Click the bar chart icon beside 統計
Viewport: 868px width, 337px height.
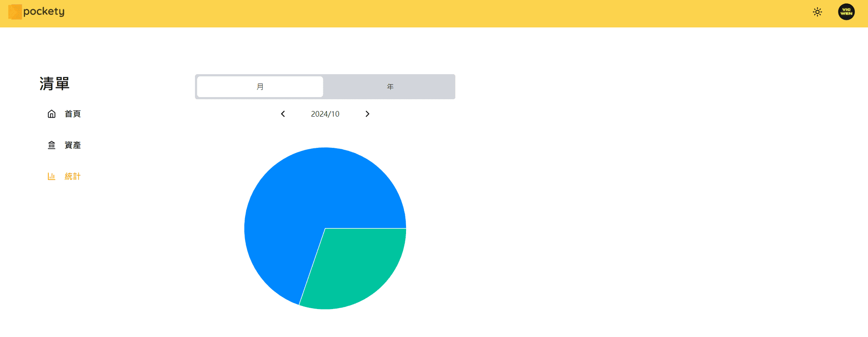click(52, 176)
